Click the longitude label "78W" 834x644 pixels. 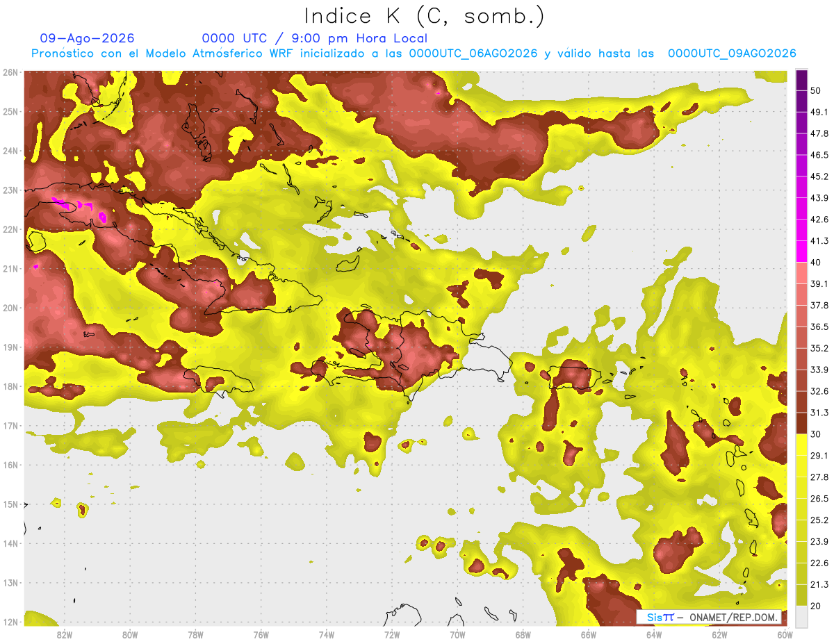195,635
